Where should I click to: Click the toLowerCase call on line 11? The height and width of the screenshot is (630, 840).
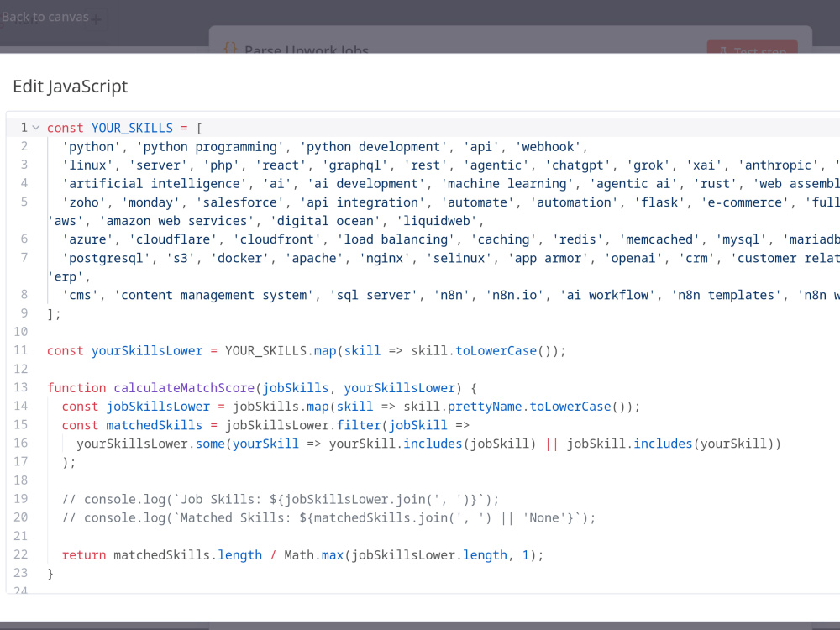pos(496,351)
